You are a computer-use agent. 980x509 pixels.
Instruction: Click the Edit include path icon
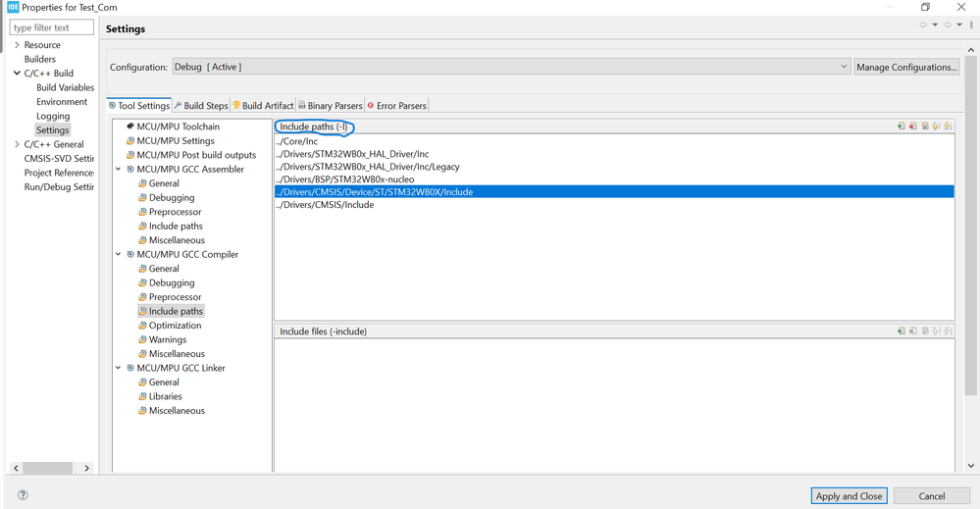click(925, 127)
